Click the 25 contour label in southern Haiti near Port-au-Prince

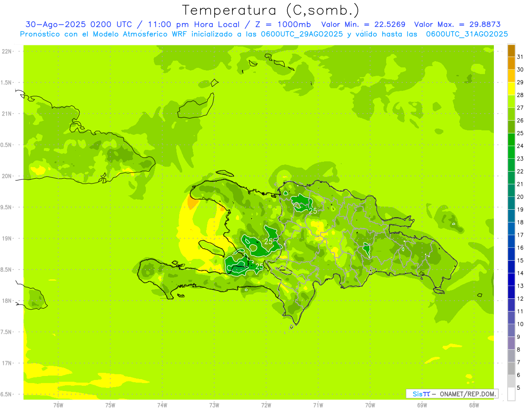[x=260, y=266]
